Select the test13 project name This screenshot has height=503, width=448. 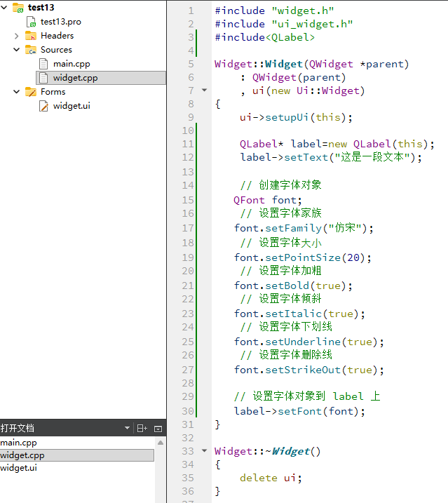pyautogui.click(x=41, y=8)
